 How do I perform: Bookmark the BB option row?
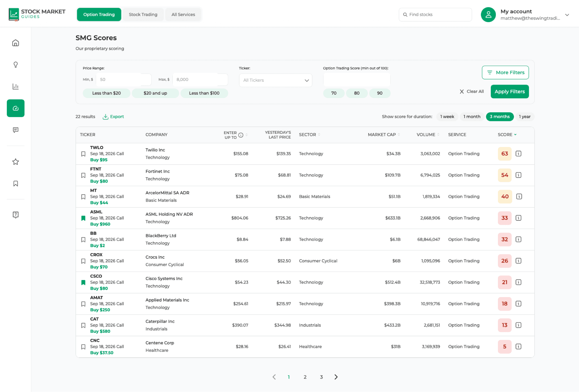pos(83,240)
